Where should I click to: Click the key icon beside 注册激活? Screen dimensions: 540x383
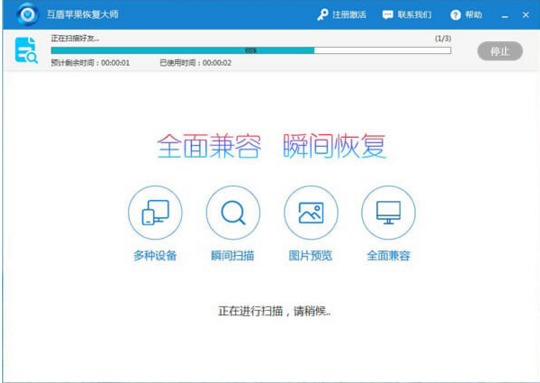323,15
